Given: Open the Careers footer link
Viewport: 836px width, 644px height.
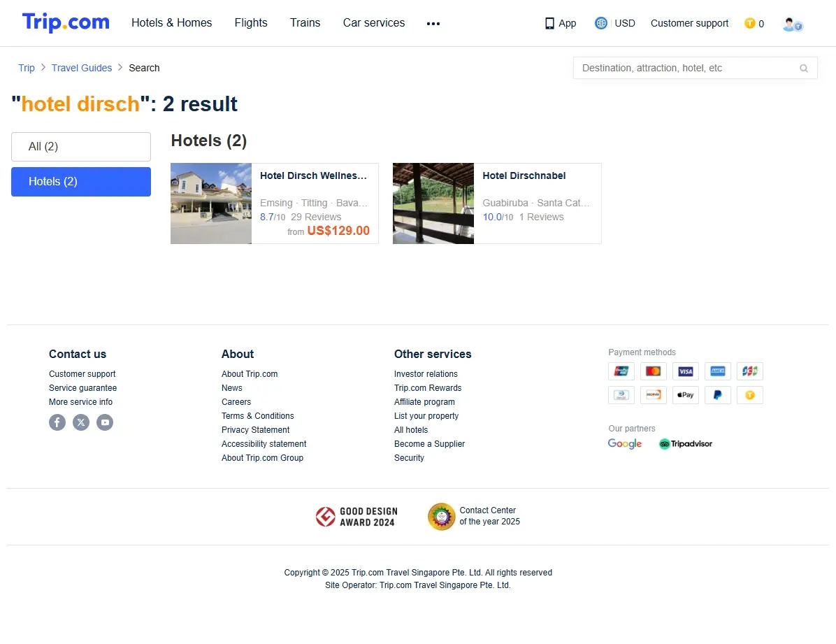Looking at the screenshot, I should point(236,402).
